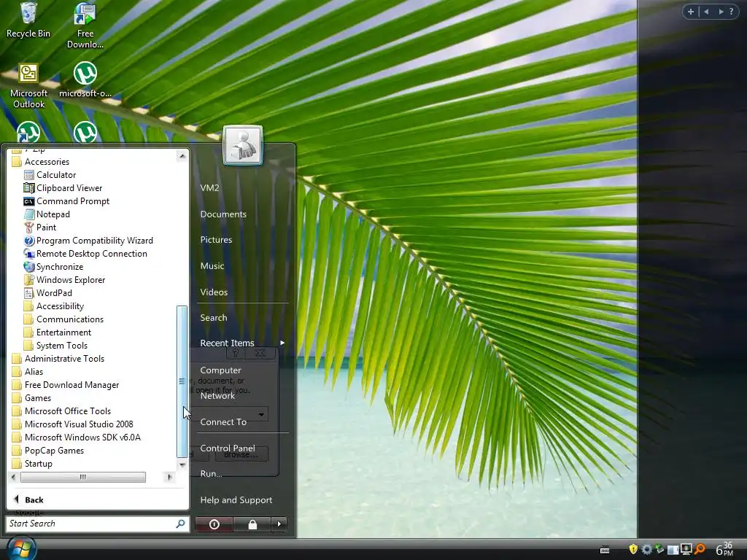Click the network monitor tray icon
This screenshot has width=747, height=560.
[686, 549]
